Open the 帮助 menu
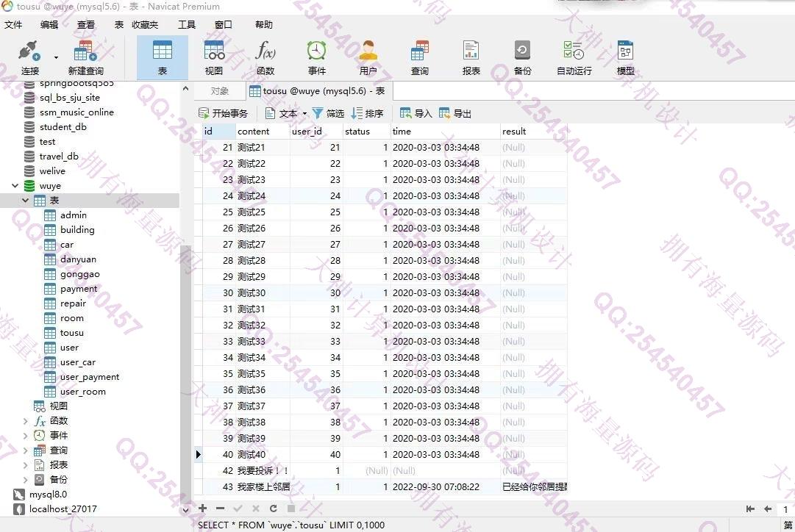 [x=263, y=24]
